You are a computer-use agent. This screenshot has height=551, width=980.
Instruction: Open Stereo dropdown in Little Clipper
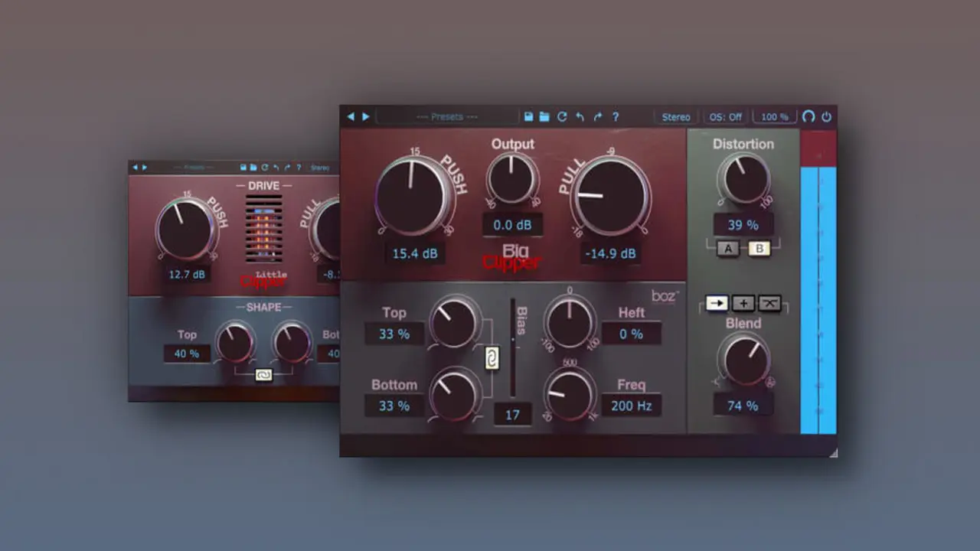pyautogui.click(x=320, y=167)
